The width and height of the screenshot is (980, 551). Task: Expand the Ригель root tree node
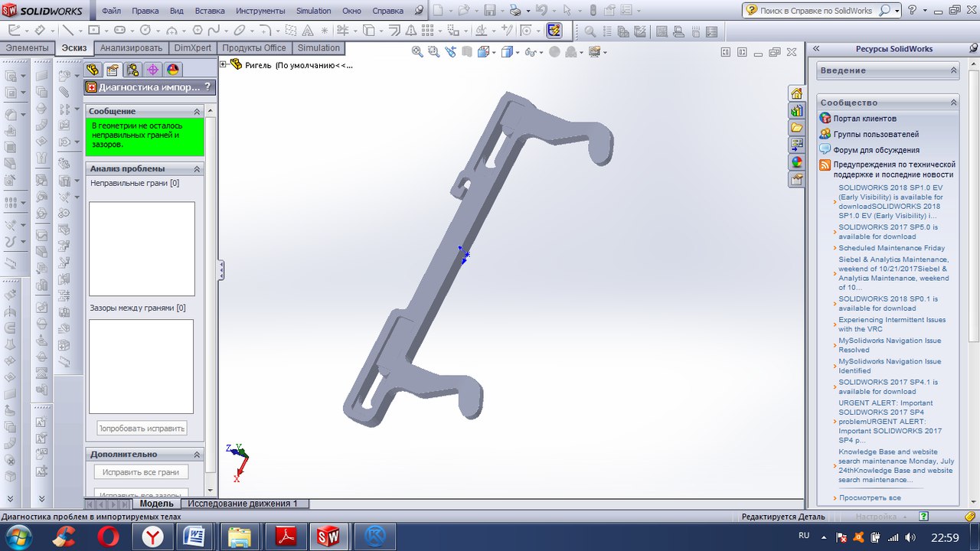pyautogui.click(x=224, y=65)
